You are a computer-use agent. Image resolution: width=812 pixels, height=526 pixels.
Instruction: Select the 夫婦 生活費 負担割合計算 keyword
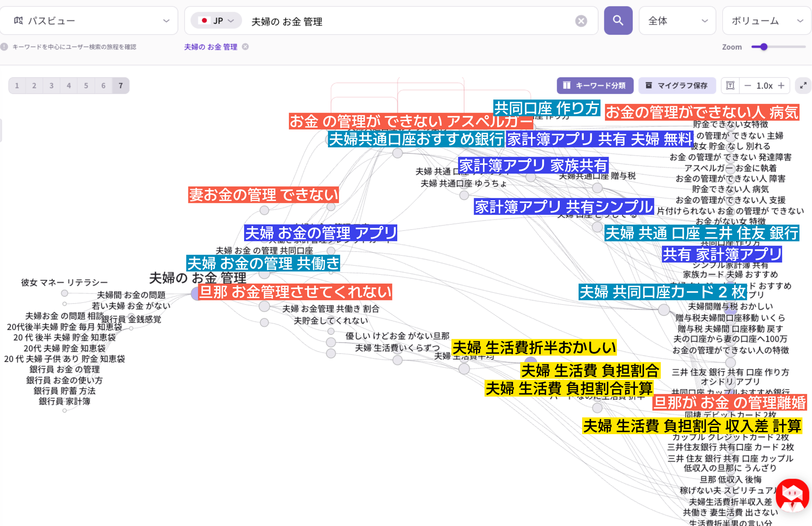pos(569,388)
